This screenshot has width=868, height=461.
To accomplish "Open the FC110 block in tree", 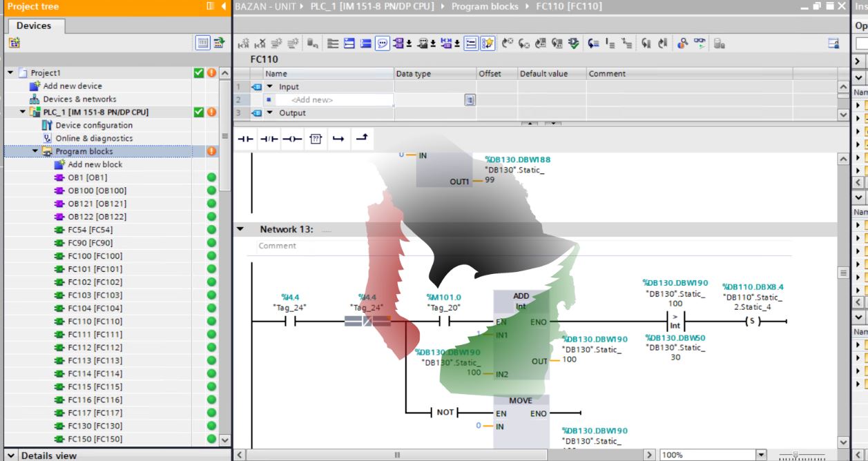I will [x=95, y=321].
